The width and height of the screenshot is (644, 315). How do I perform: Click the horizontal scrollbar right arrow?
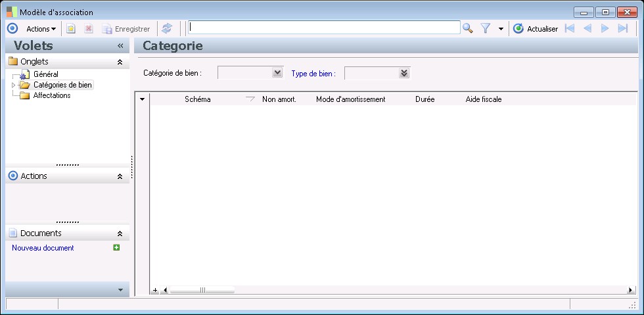click(x=630, y=290)
